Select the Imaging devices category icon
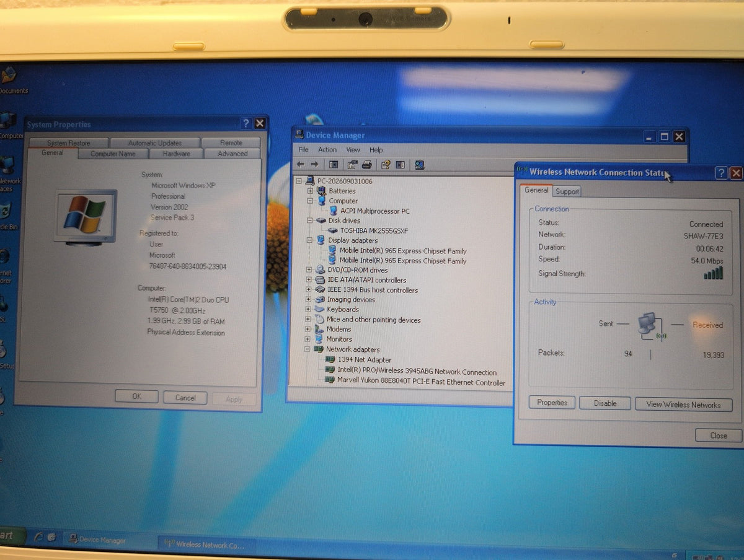744x560 pixels. point(320,299)
